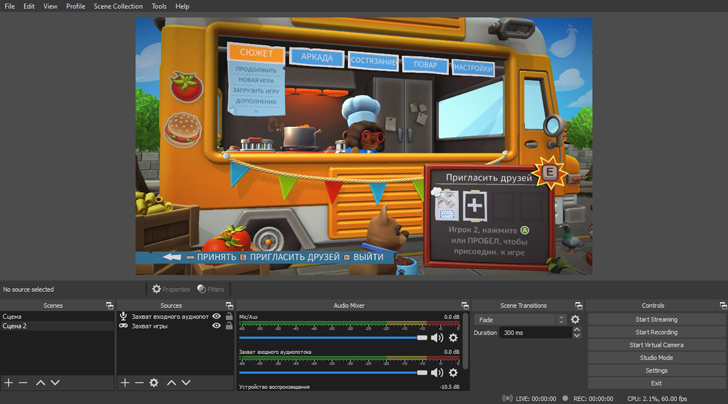Open the File menu
Viewport: 728px width, 404px height.
9,7
